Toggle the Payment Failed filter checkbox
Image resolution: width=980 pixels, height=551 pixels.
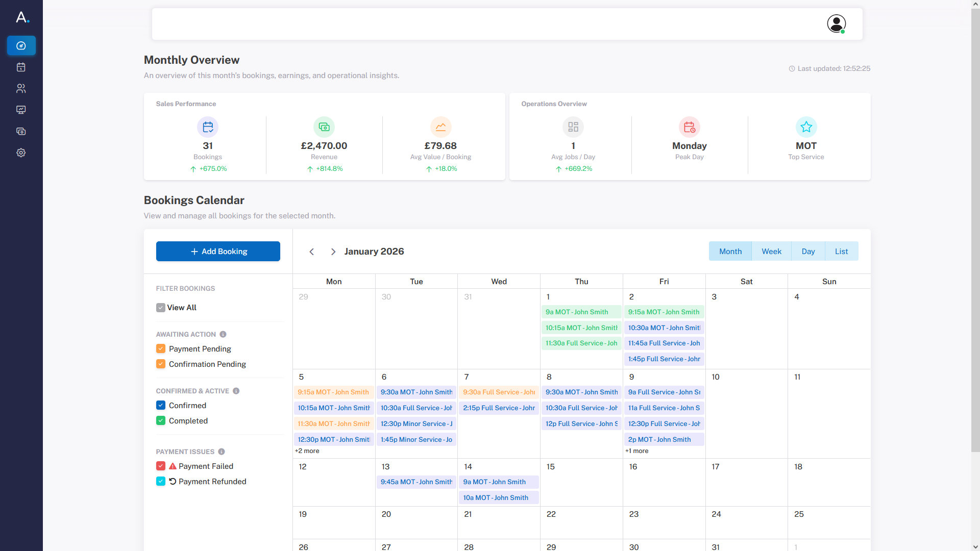point(161,466)
